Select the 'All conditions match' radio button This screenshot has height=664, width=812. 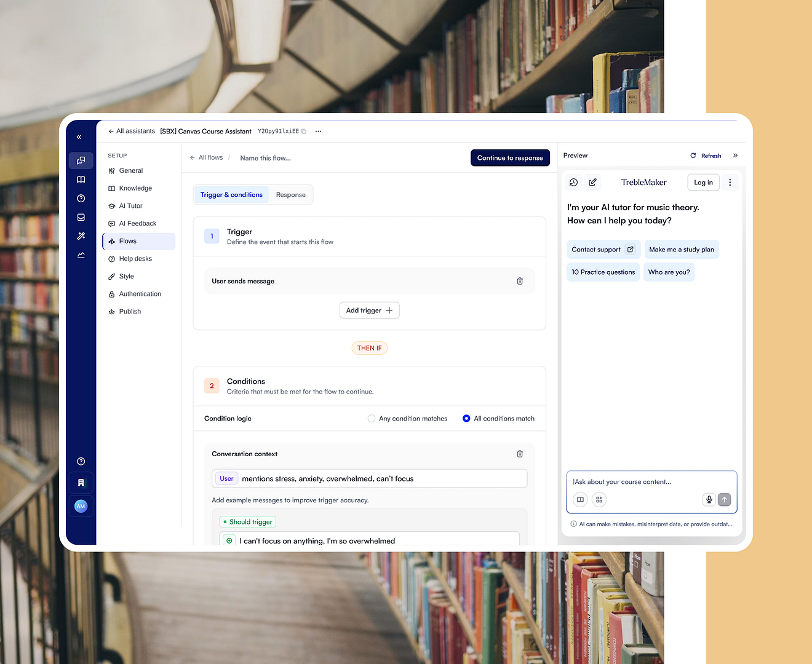coord(466,418)
